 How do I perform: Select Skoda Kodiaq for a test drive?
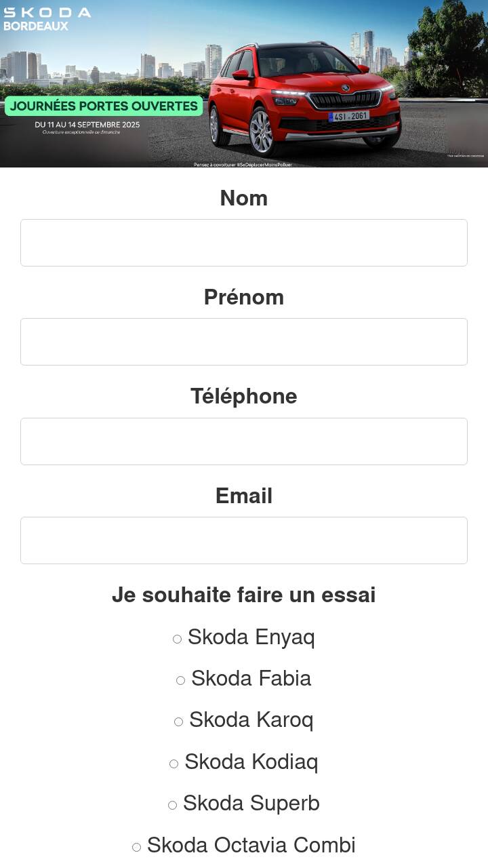[174, 764]
